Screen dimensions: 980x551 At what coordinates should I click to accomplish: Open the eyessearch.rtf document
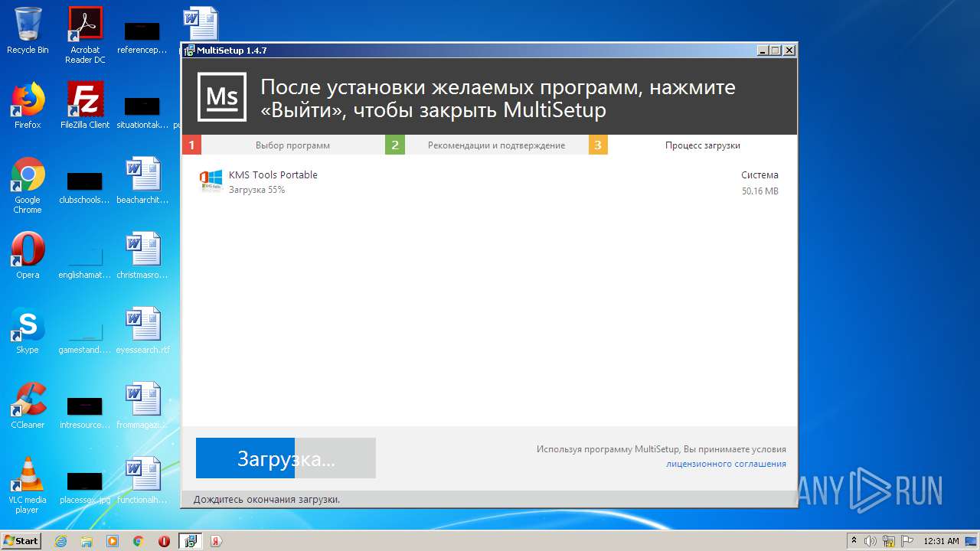(x=142, y=331)
